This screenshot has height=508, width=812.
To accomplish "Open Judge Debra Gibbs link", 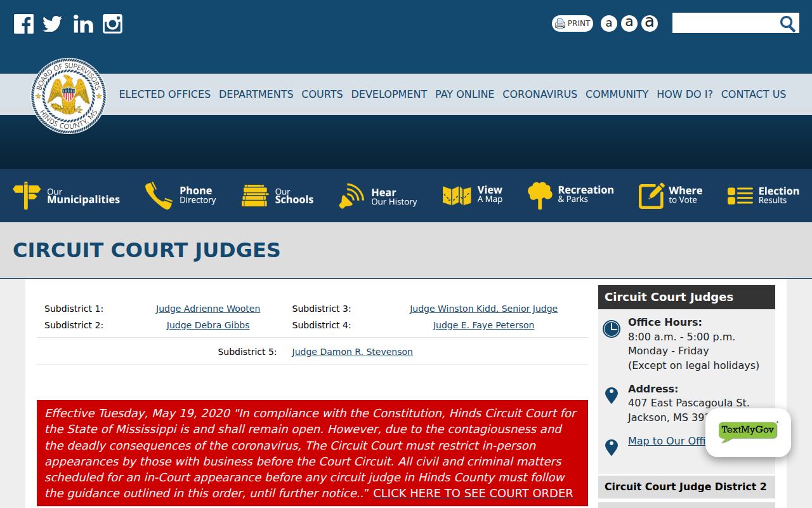I will (x=208, y=325).
